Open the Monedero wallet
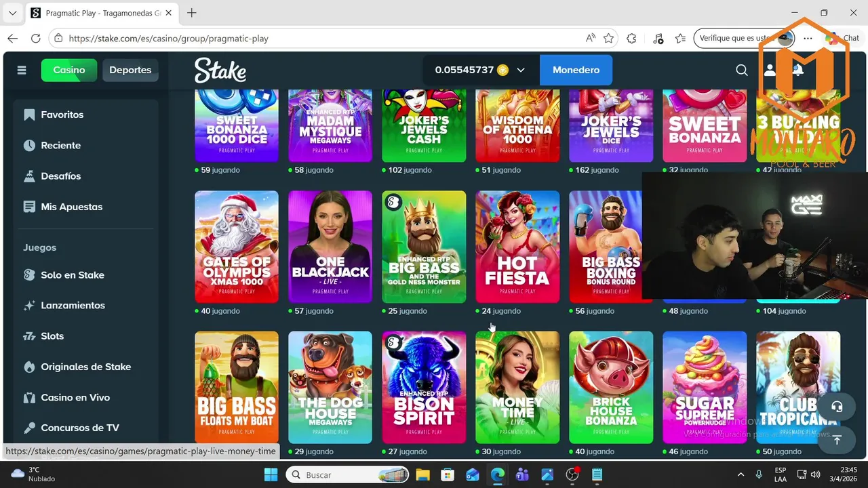Viewport: 868px width, 488px height. [576, 70]
